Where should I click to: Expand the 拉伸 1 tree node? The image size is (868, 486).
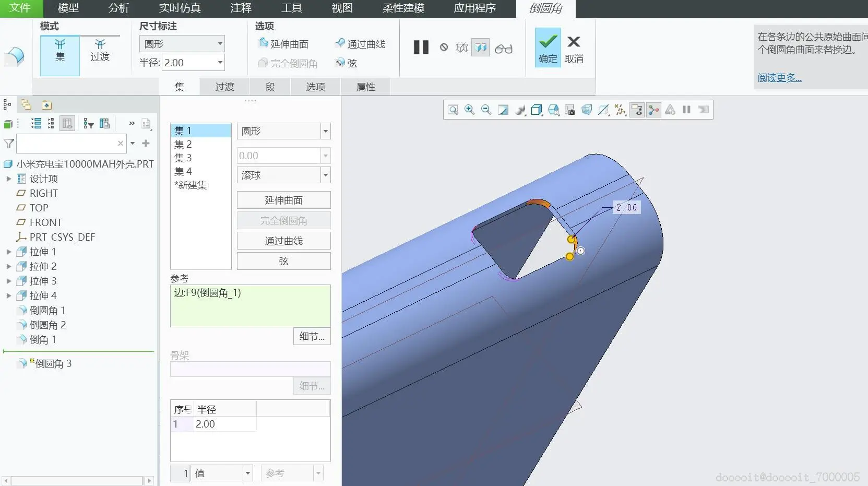click(8, 252)
